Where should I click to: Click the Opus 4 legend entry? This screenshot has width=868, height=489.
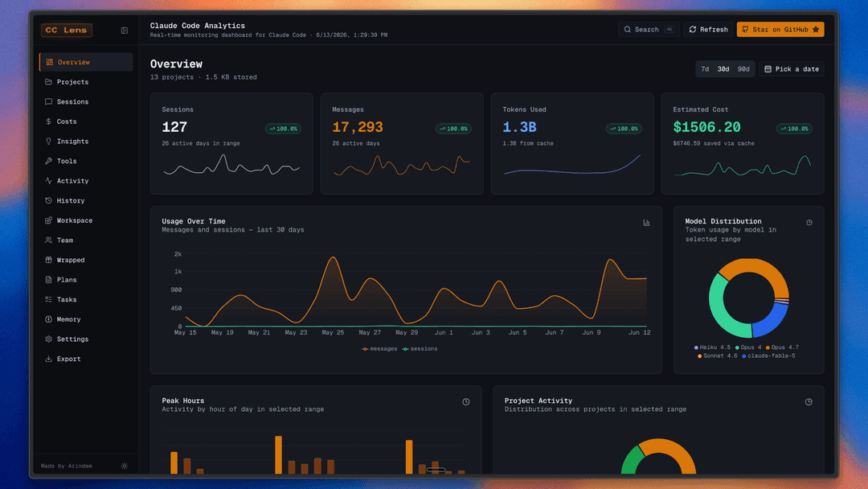(x=748, y=347)
